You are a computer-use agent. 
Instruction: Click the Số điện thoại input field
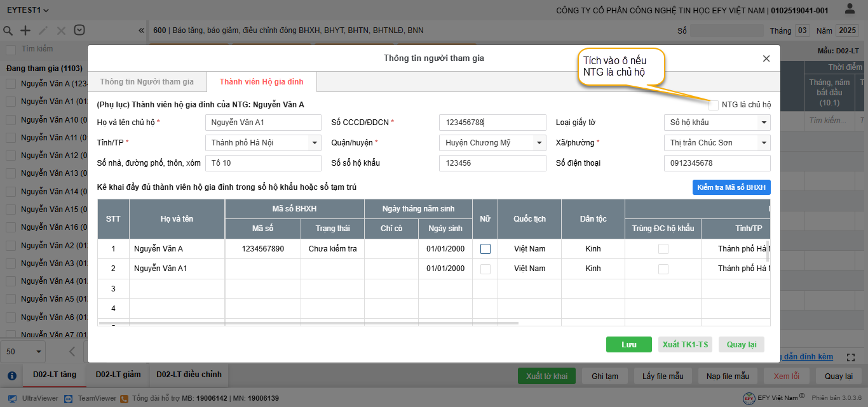717,163
